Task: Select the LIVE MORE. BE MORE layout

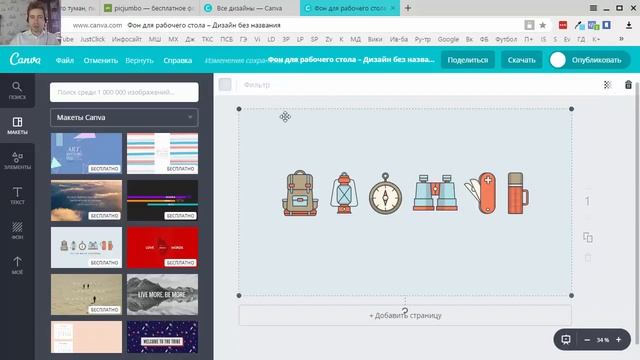Action: tap(162, 294)
